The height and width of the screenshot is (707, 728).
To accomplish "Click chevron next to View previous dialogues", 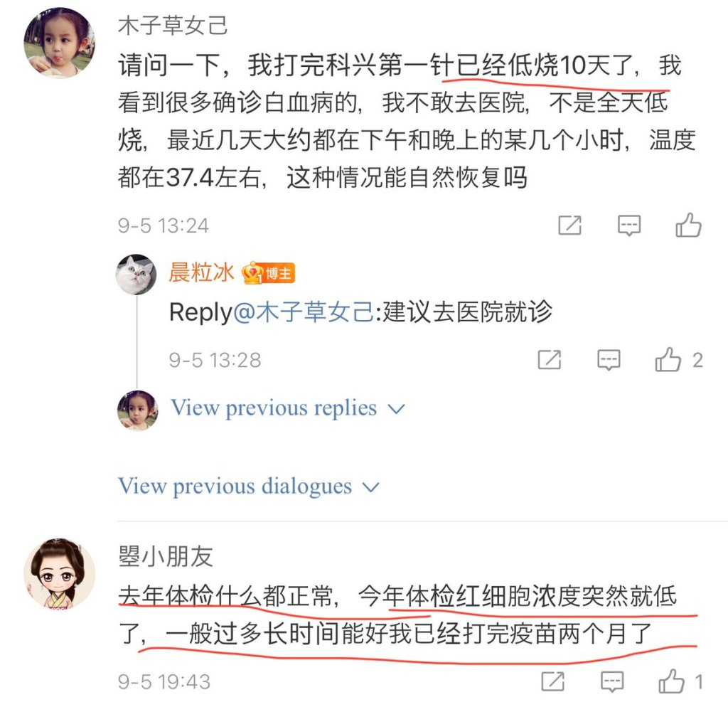I will [x=370, y=487].
